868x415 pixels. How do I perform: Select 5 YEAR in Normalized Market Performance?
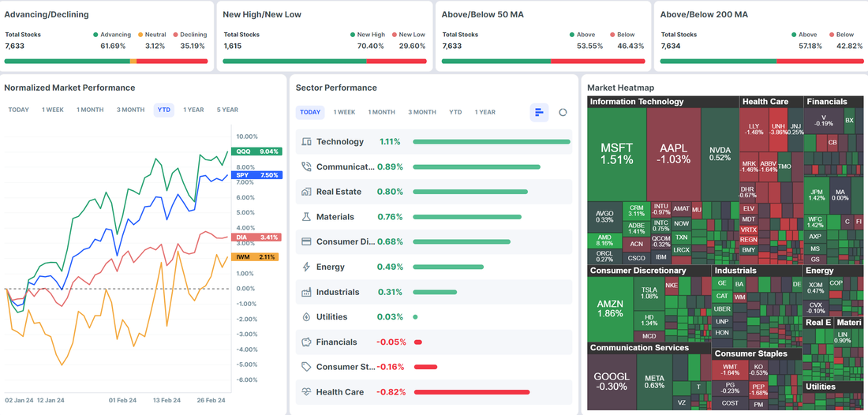227,110
